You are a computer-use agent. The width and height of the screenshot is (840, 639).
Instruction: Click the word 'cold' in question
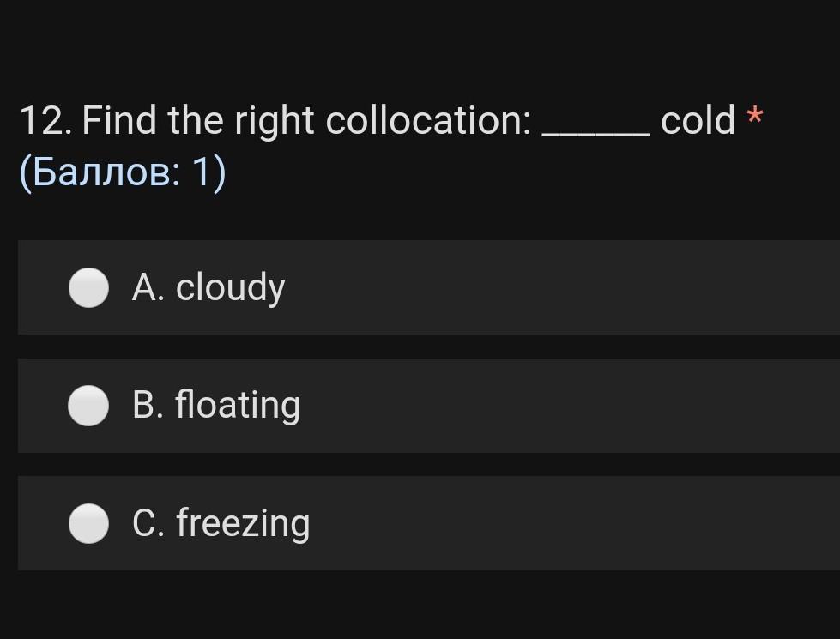pyautogui.click(x=698, y=121)
